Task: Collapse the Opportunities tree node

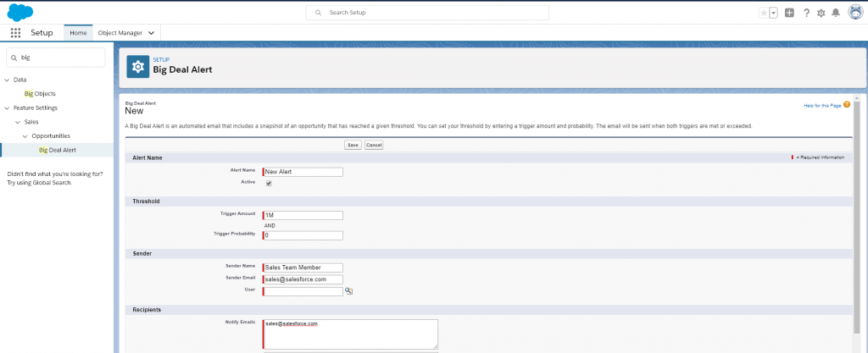Action: (25, 136)
